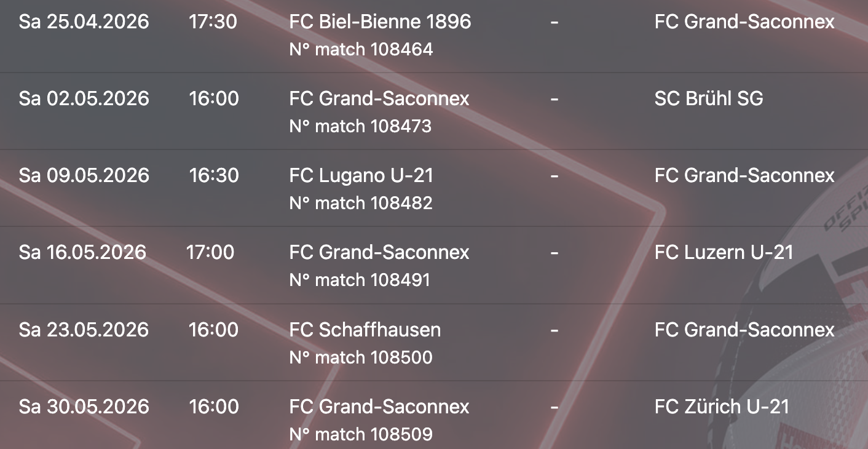
Task: Click match number 108509
Action: tap(361, 434)
